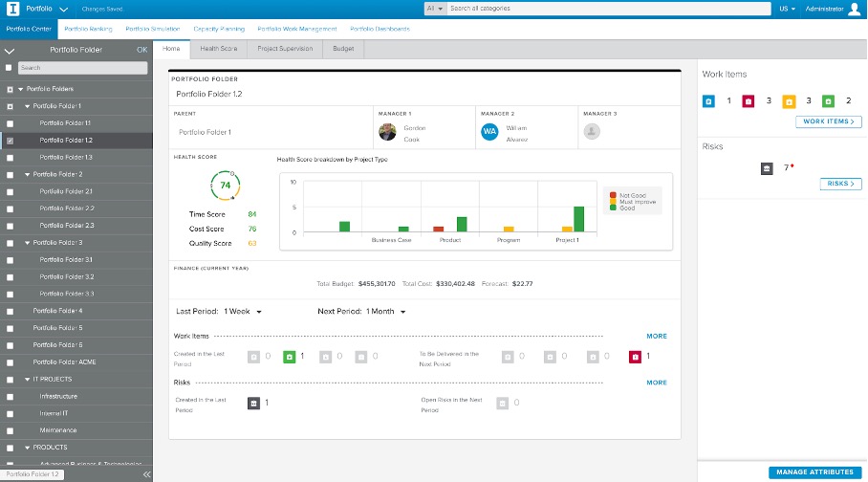Screen dimensions: 868x482
Task: Tick the select-all checkbox beside the sidebar search
Action: pyautogui.click(x=11, y=68)
